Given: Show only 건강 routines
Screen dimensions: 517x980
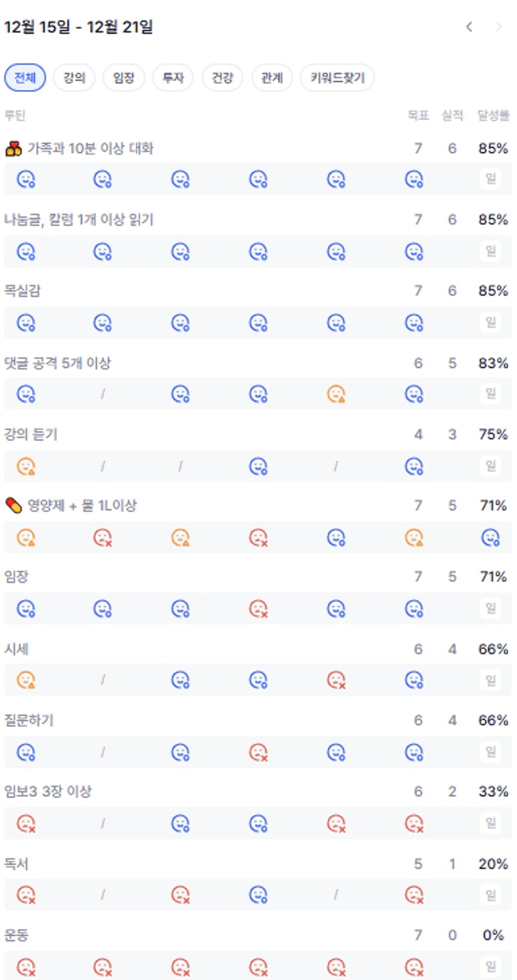Looking at the screenshot, I should coord(222,78).
